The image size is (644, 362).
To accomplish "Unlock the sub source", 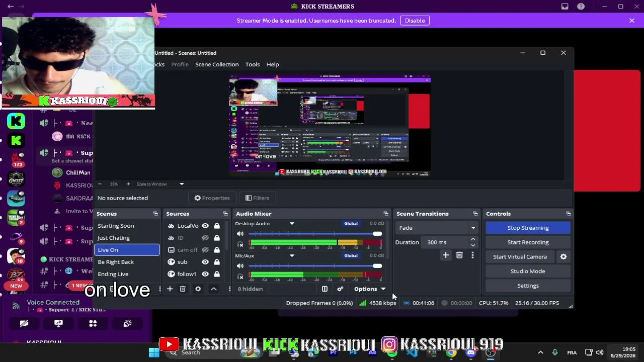I will pos(217,262).
